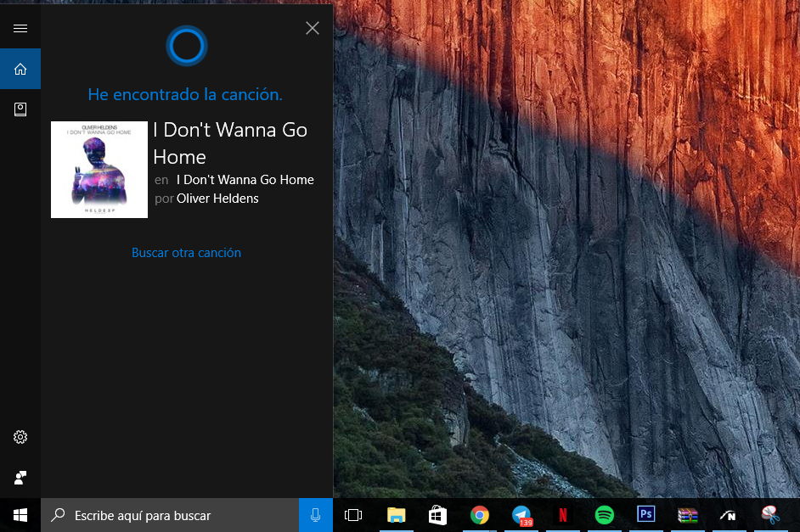Image resolution: width=800 pixels, height=532 pixels.
Task: Focus the 'Escribe aquí para buscar' search box
Action: coord(170,515)
